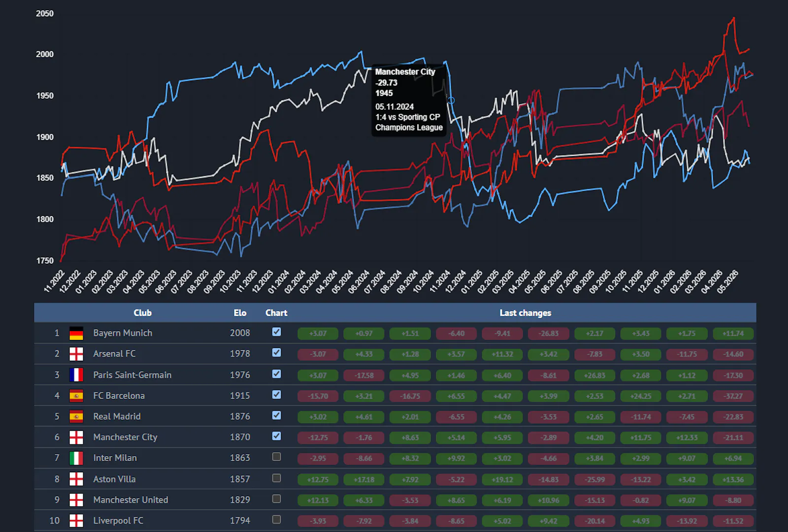Click Aston Villa's +19.12 change badge
Screen dimensions: 788x532
502,479
